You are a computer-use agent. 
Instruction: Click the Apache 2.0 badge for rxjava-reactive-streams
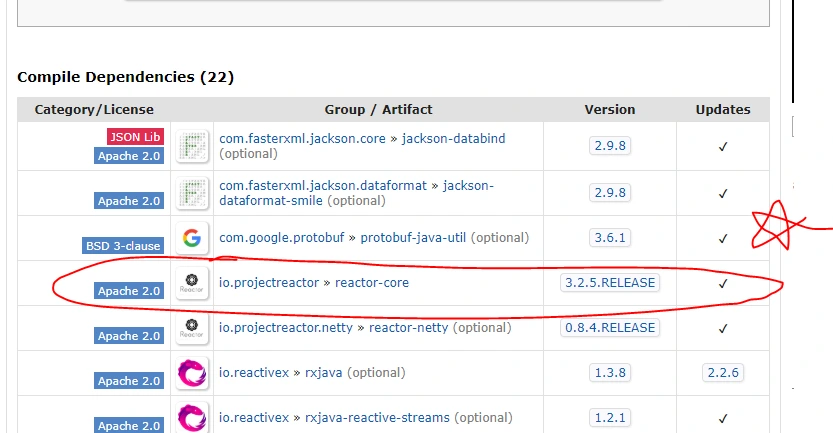coord(129,426)
